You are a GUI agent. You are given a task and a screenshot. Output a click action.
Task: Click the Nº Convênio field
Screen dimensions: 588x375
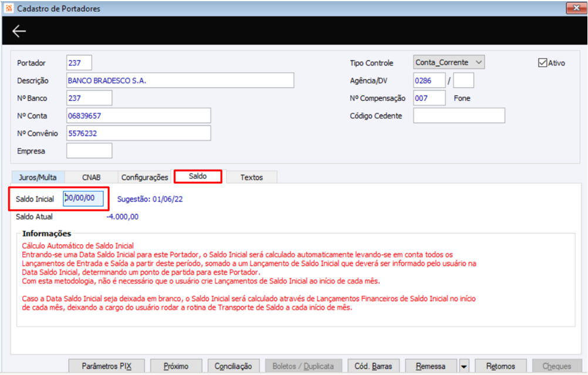pos(138,133)
